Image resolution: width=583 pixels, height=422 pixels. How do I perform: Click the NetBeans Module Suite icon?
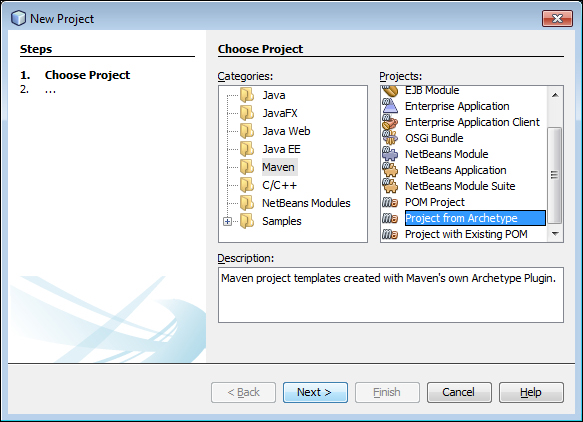pyautogui.click(x=390, y=186)
